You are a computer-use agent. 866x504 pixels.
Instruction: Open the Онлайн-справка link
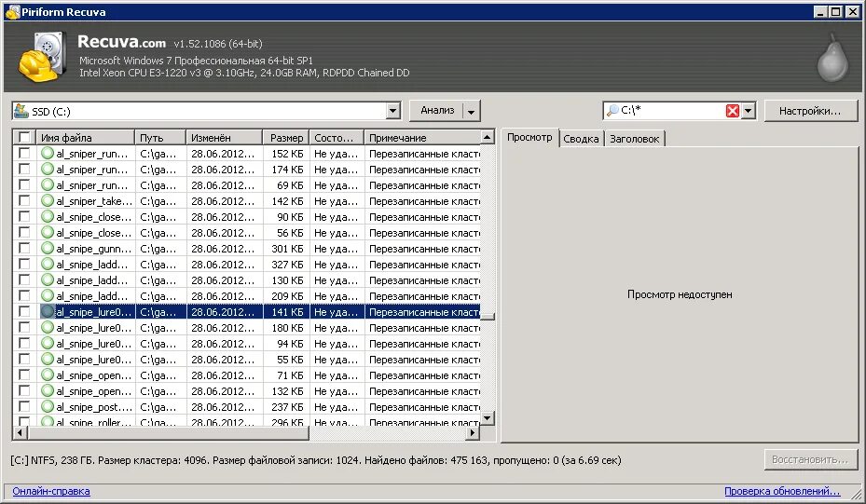(x=51, y=491)
